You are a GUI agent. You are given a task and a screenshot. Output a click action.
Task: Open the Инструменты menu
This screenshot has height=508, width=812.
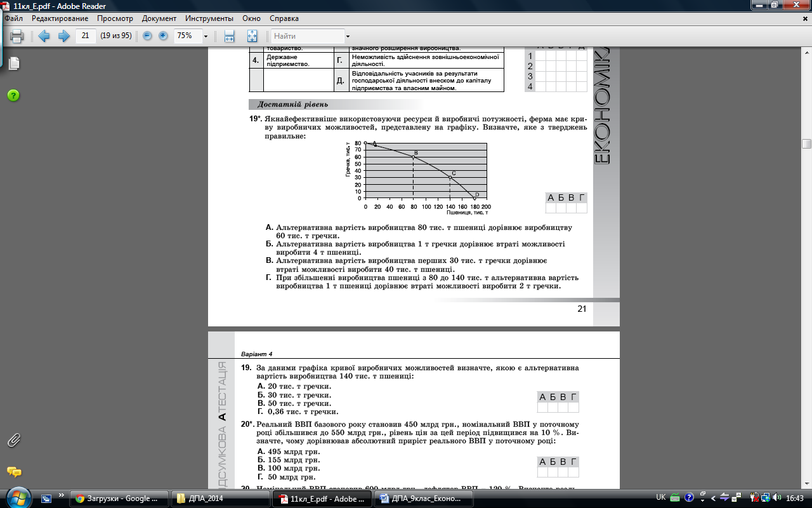point(209,18)
